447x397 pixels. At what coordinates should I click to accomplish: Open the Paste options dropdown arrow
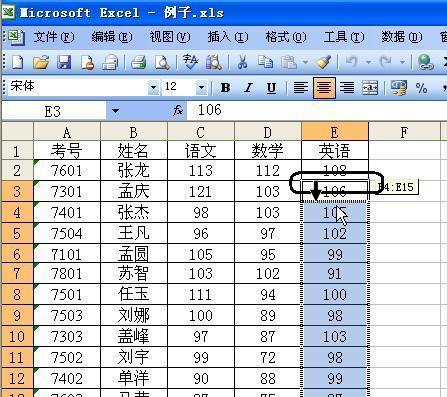tap(305, 62)
